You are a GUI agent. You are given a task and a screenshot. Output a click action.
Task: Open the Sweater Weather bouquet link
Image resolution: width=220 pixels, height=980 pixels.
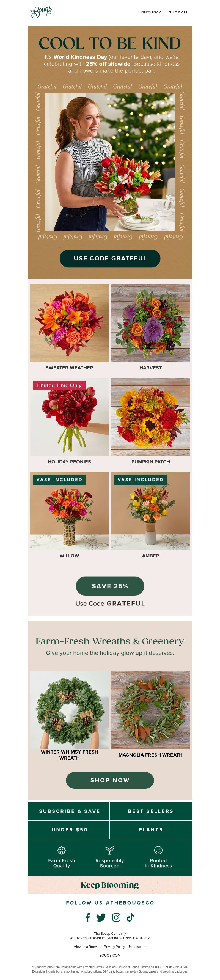point(69,367)
